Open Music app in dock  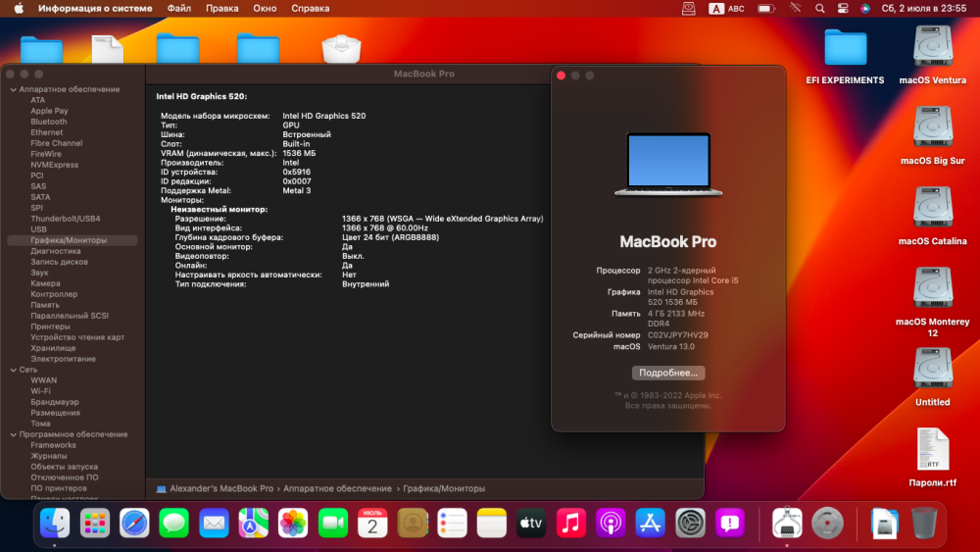pyautogui.click(x=570, y=523)
